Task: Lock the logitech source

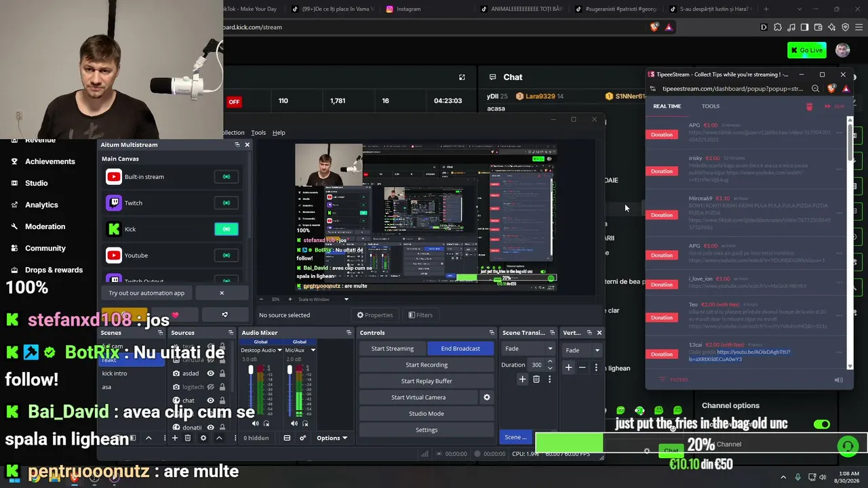Action: tap(222, 387)
